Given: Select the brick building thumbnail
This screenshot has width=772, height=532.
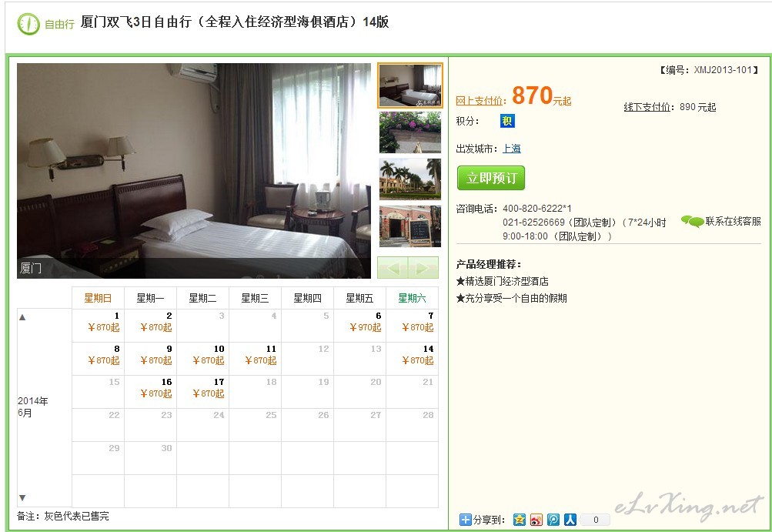Looking at the screenshot, I should tap(410, 226).
